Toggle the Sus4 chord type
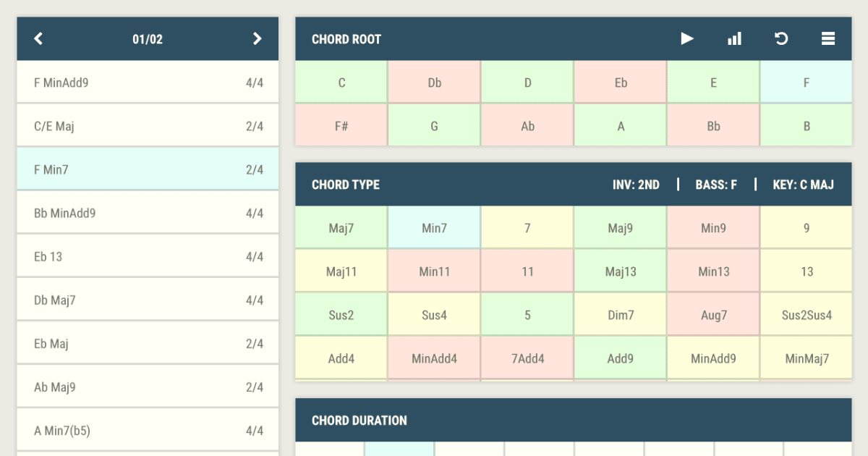The height and width of the screenshot is (456, 868). point(434,313)
